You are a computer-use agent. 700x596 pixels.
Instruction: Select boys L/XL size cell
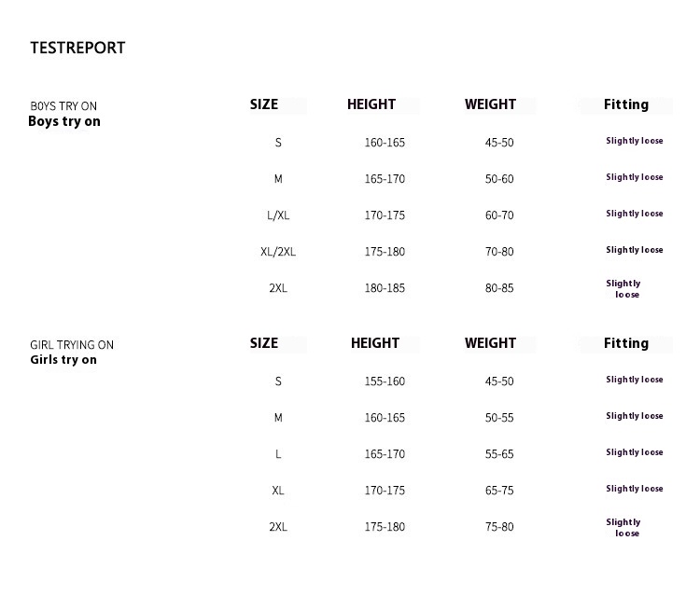(x=278, y=215)
